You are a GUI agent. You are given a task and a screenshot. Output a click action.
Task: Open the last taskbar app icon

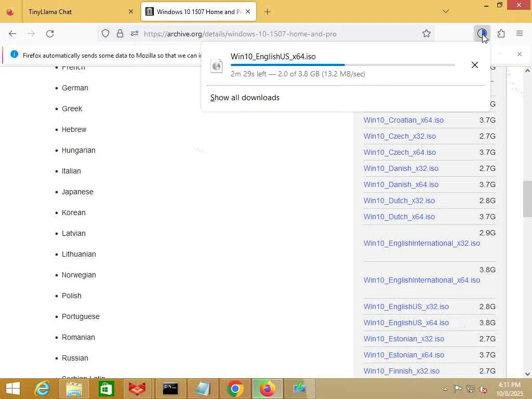(300, 389)
